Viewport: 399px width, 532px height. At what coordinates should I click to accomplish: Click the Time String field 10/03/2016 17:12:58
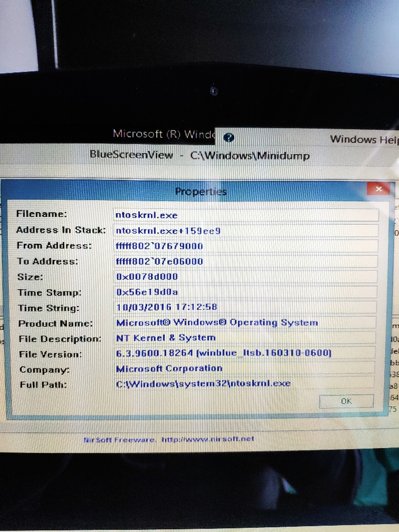click(245, 307)
